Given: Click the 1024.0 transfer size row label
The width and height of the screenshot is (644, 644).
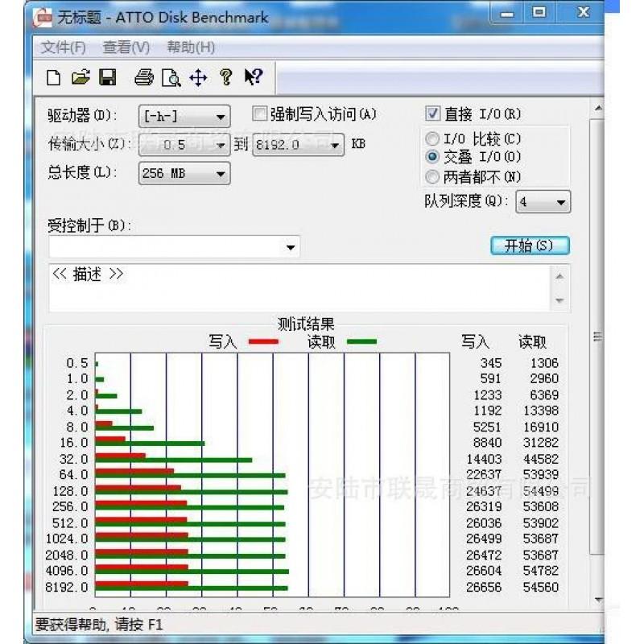Looking at the screenshot, I should [67, 539].
